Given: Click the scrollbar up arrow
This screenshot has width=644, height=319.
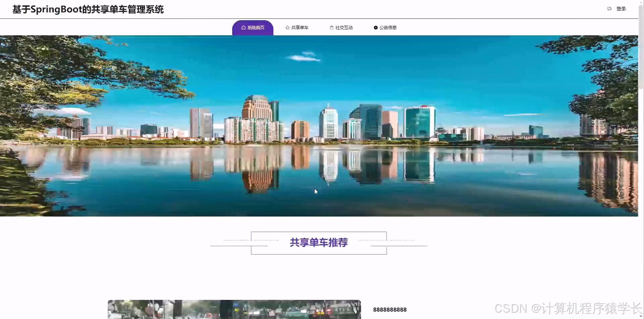Looking at the screenshot, I should tap(641, 2).
